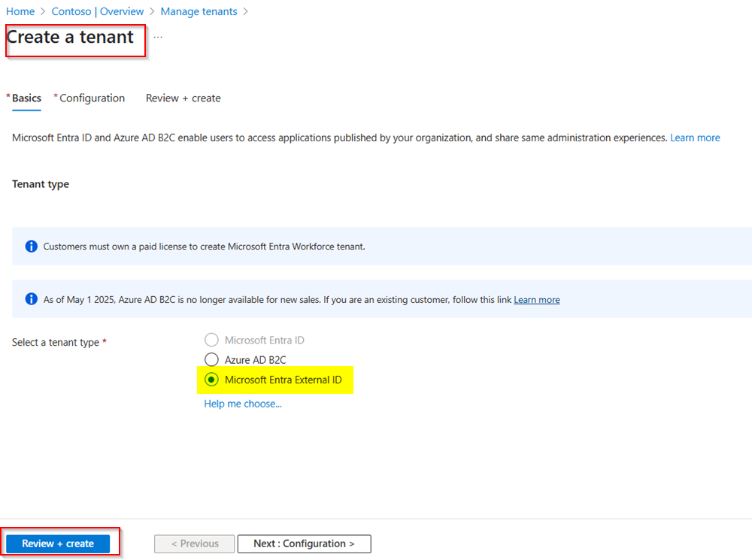Click the Create a tenant page title

click(74, 37)
